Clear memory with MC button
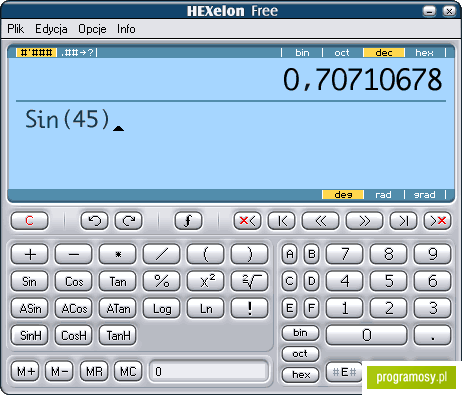 point(128,371)
